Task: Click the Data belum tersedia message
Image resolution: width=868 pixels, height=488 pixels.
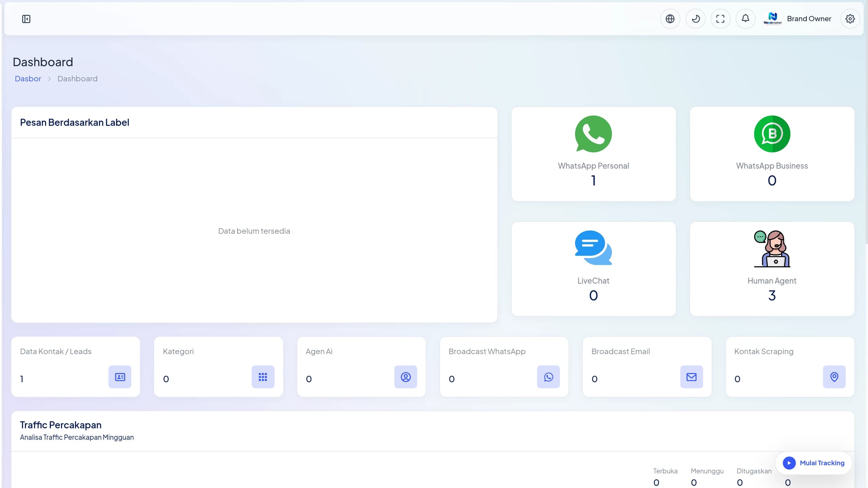Action: 254,231
